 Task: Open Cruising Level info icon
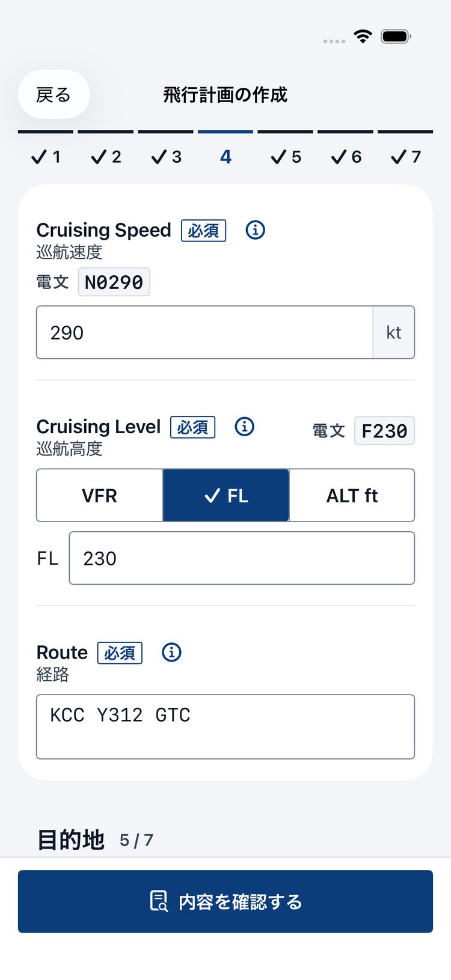coord(244,427)
